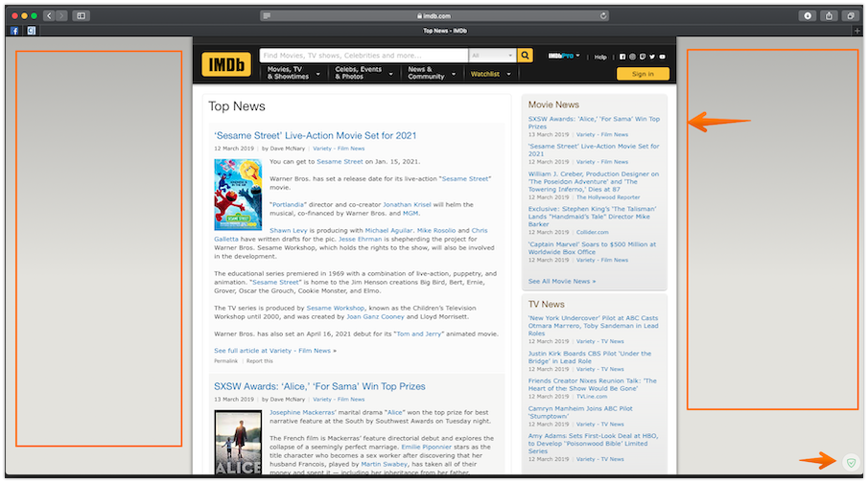The height and width of the screenshot is (483, 868).
Task: Click the Sign in button
Action: pos(643,74)
